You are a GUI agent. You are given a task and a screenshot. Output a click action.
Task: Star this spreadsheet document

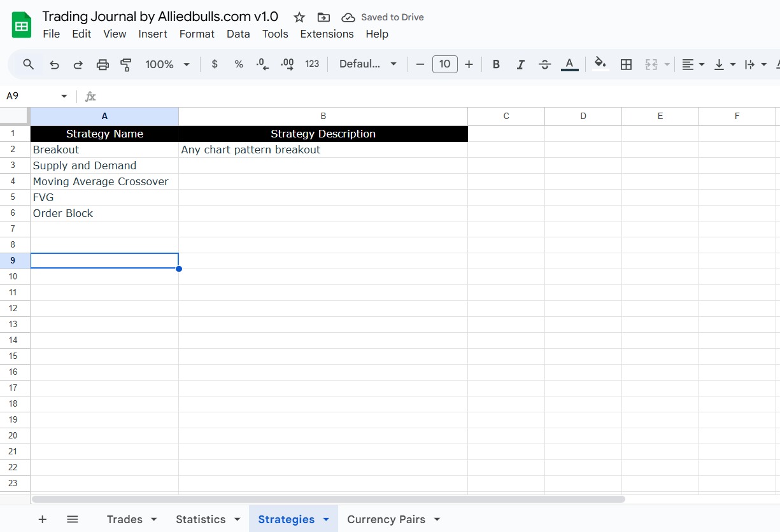(299, 17)
